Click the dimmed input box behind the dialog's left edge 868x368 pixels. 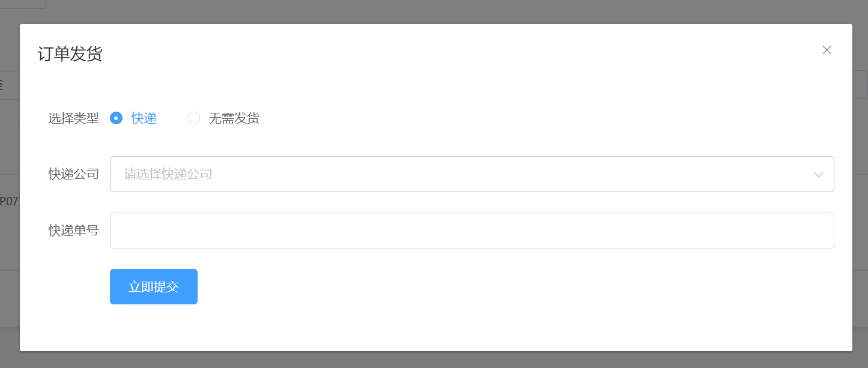[x=10, y=85]
